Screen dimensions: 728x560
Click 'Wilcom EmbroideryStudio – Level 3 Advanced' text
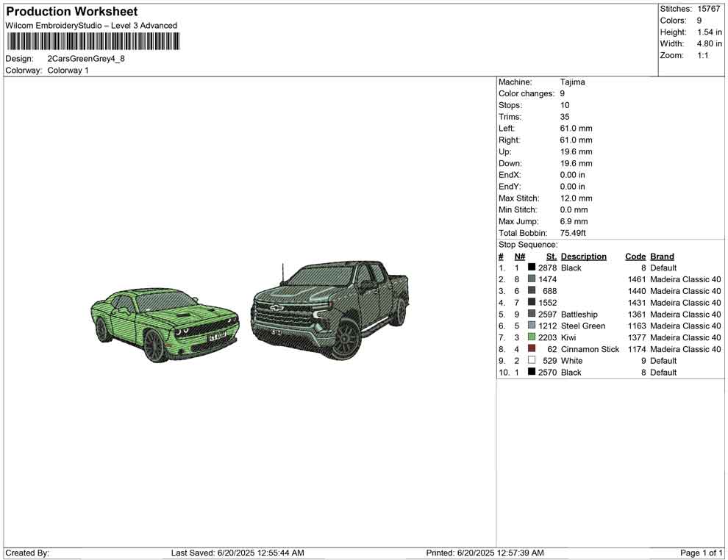coord(91,26)
